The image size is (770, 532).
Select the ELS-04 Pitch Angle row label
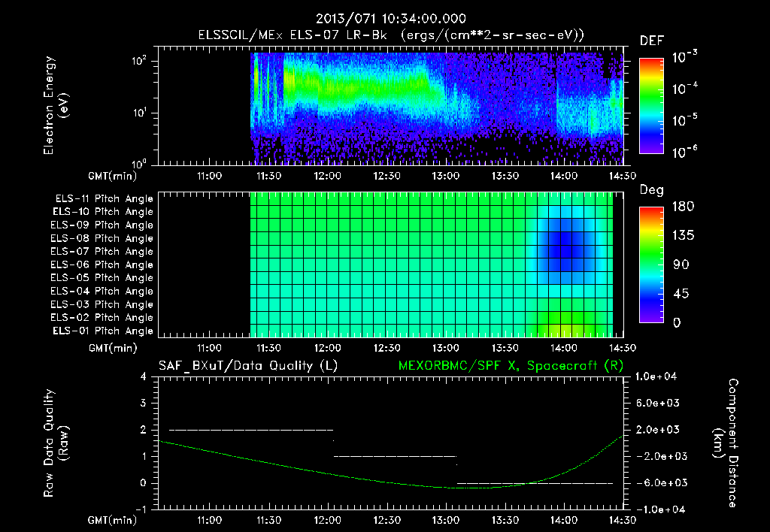[102, 291]
